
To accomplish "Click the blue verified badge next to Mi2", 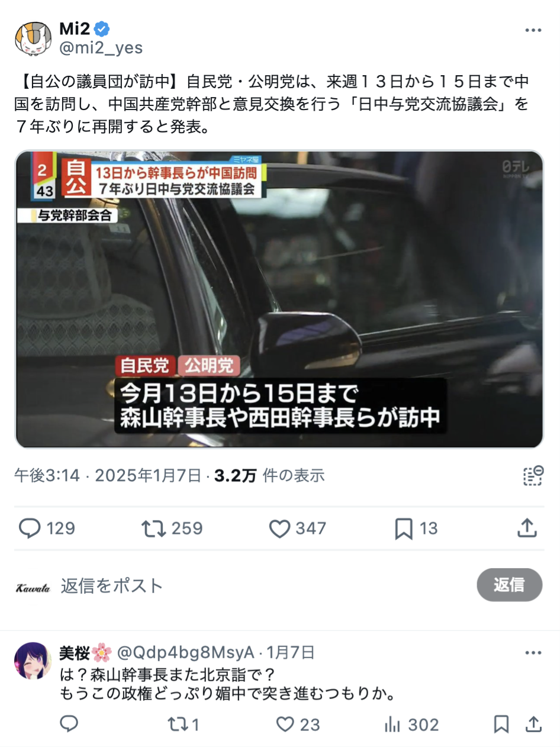I will pos(102,28).
